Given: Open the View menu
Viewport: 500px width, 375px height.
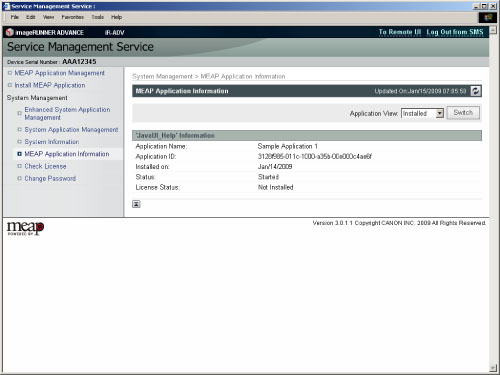Looking at the screenshot, I should pos(48,17).
